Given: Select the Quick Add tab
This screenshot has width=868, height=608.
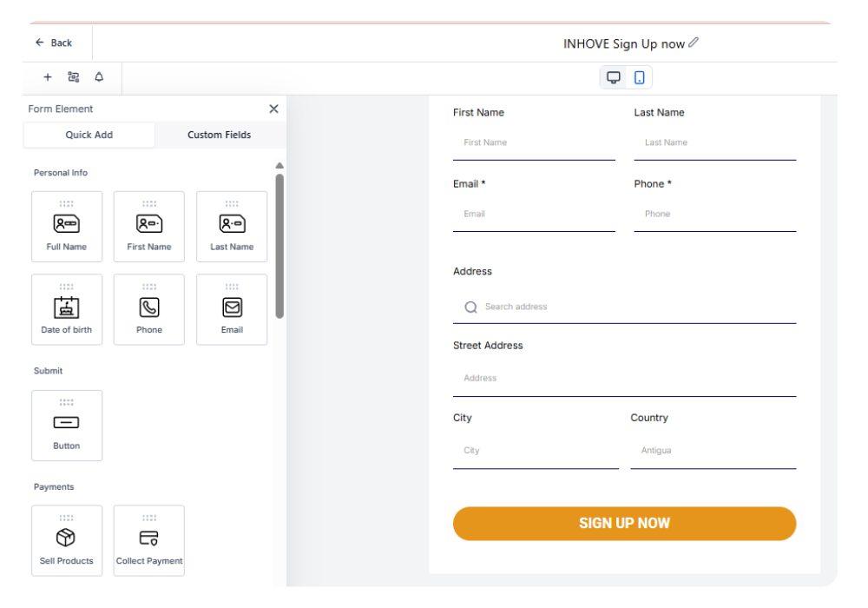Looking at the screenshot, I should 89,135.
